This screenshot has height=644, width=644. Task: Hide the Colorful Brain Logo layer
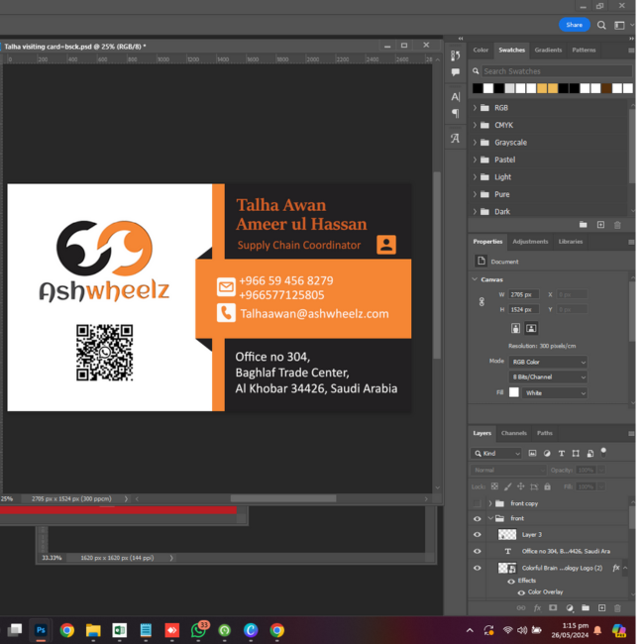(x=477, y=568)
